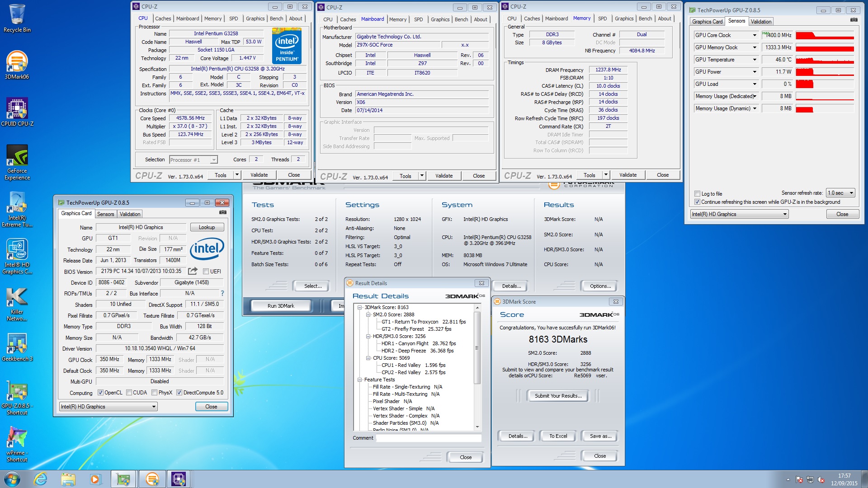Screen dimensions: 868x488
Task: Open Recycle Bin desktop icon
Action: point(17,18)
